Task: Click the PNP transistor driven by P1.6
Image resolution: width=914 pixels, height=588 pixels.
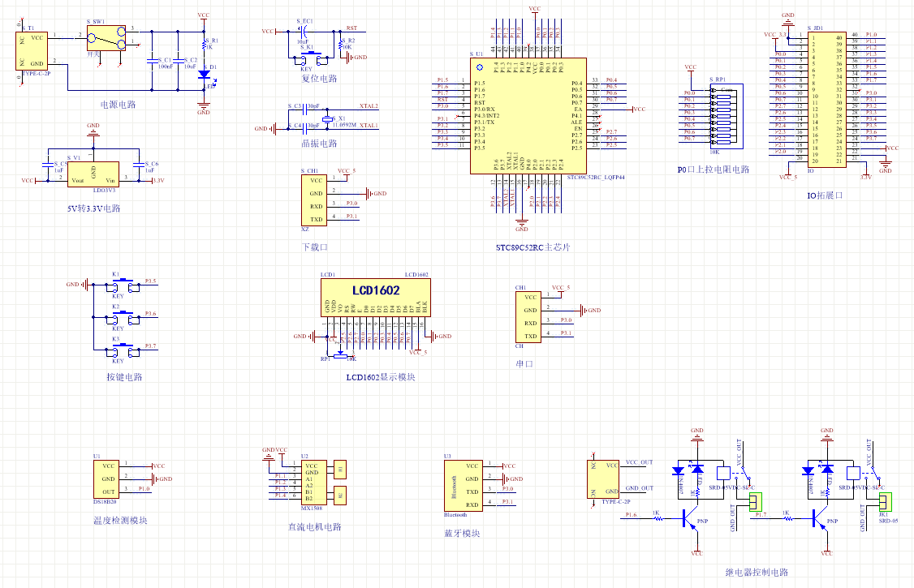Action: pyautogui.click(x=691, y=517)
